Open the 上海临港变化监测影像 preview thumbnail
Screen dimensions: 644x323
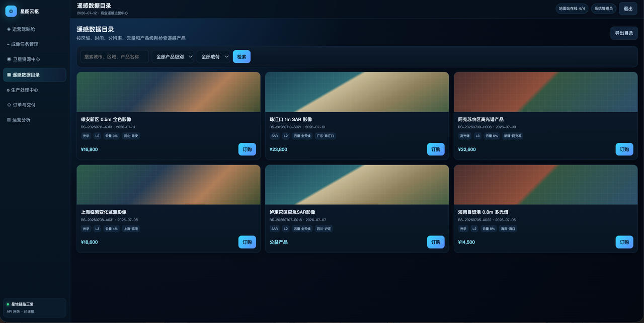(x=169, y=185)
